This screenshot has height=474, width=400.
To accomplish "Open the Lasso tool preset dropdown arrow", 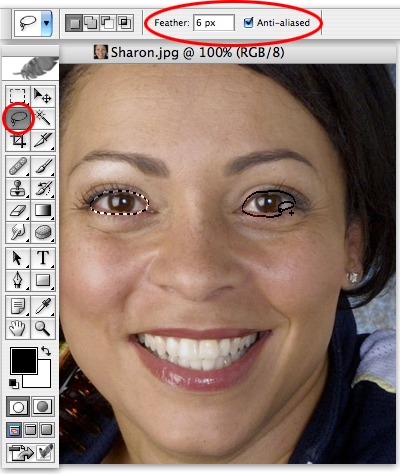I will pyautogui.click(x=47, y=23).
